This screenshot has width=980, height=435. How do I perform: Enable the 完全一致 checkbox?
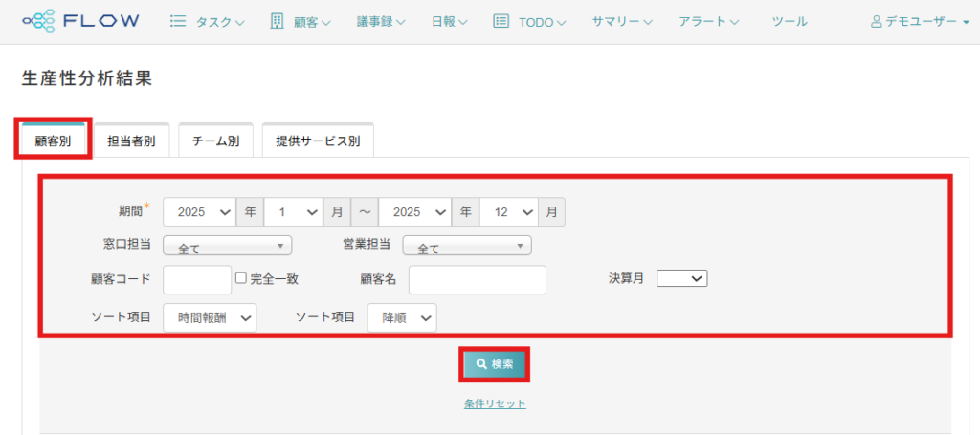click(x=241, y=278)
